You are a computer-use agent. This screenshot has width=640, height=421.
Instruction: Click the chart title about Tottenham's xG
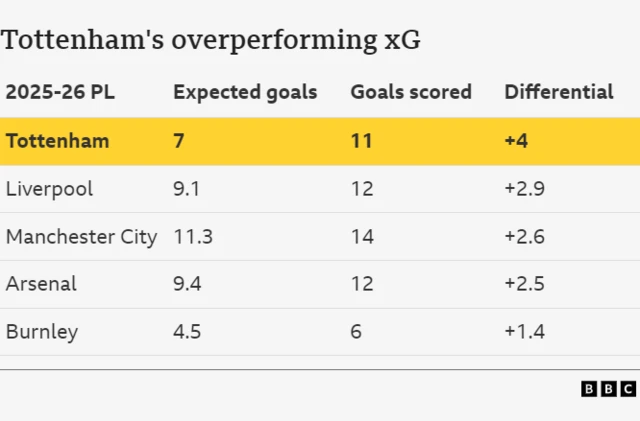[211, 40]
